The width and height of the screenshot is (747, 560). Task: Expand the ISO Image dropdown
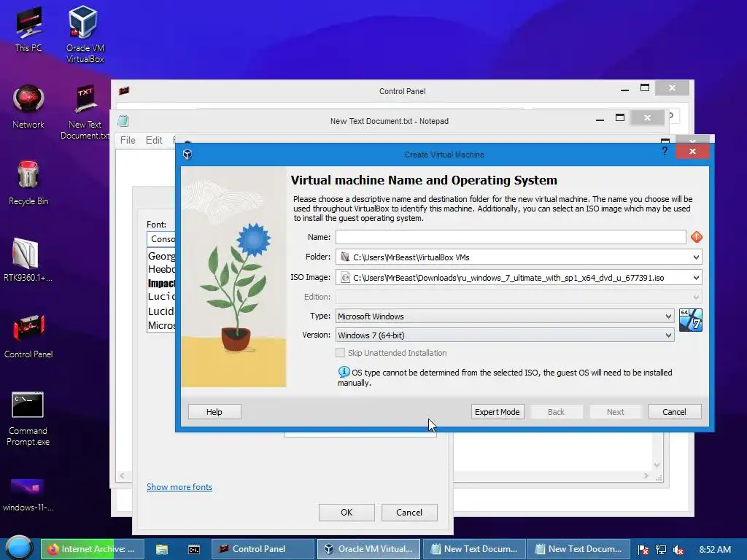click(x=695, y=278)
